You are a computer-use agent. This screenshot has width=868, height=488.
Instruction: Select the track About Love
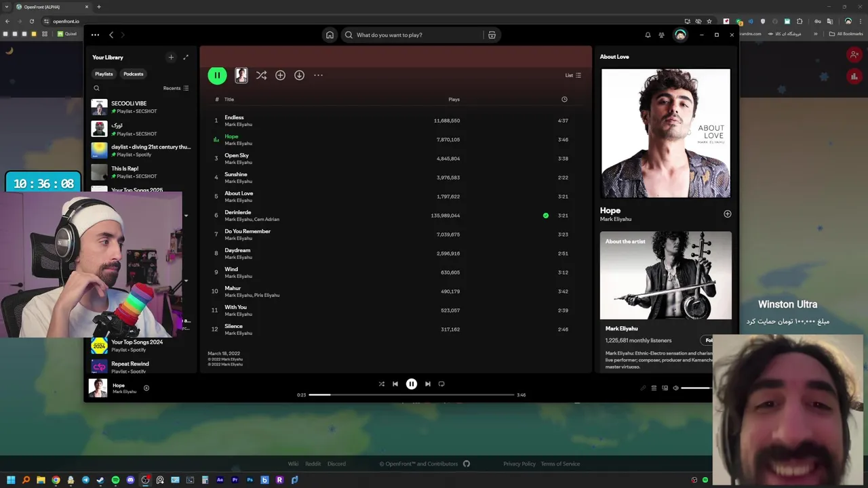point(395,197)
